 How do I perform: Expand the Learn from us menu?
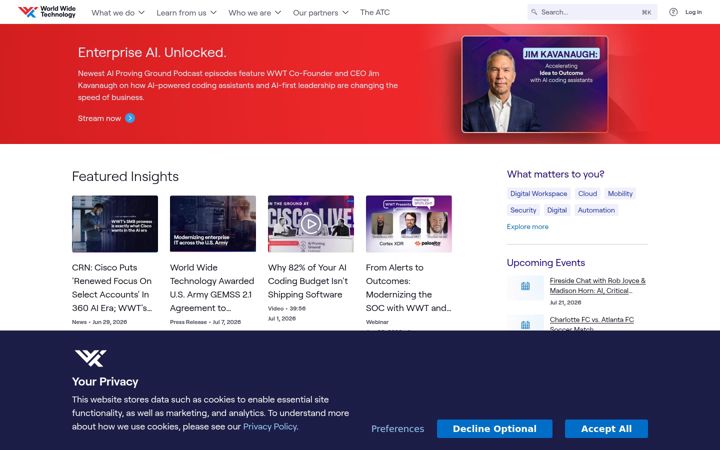coord(186,13)
